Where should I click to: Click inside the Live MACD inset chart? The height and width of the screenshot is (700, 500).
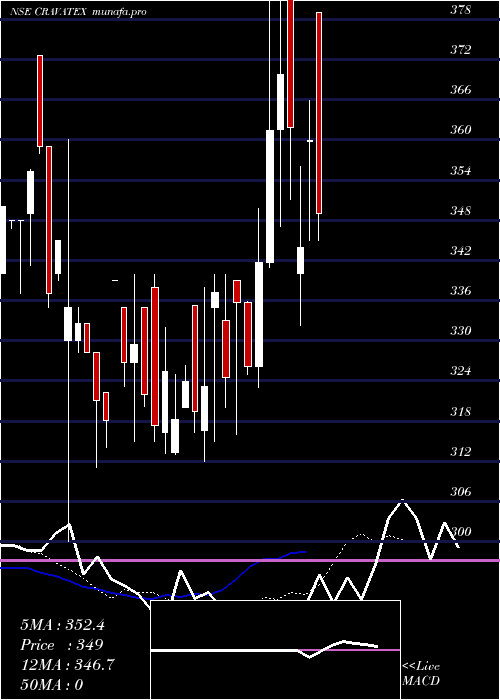[275, 650]
